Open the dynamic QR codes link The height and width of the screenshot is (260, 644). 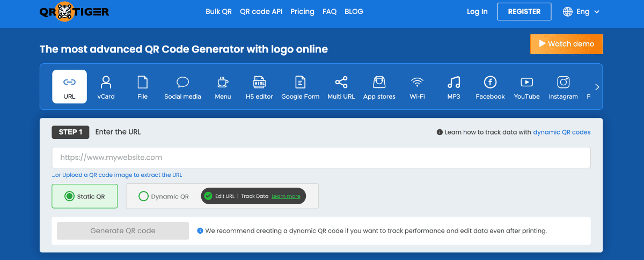pyautogui.click(x=561, y=132)
